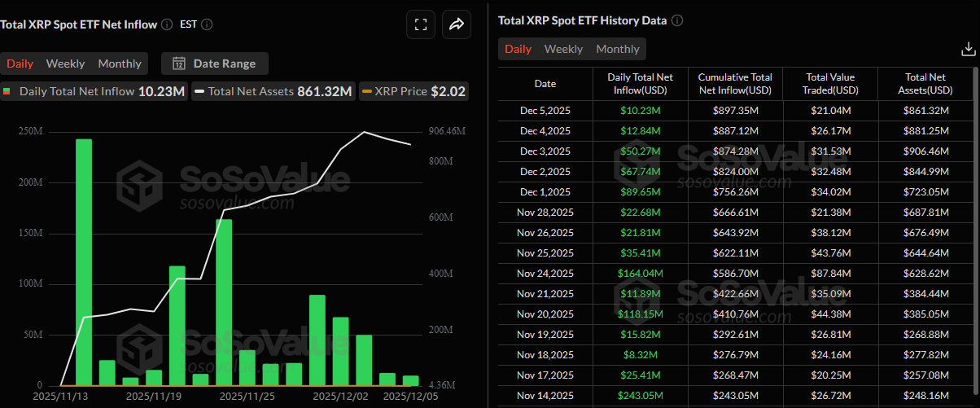Select Daily tab in history table
This screenshot has height=408, width=980.
click(518, 49)
